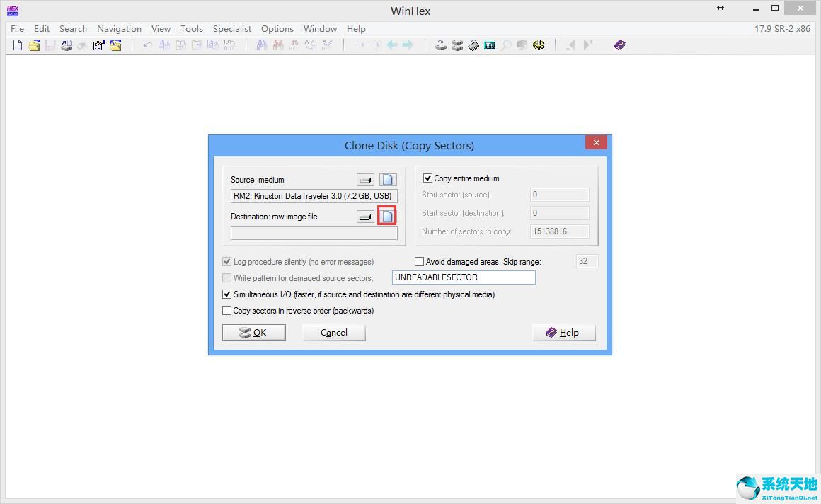The width and height of the screenshot is (821, 504).
Task: Click the Find text binoculars icon
Action: pyautogui.click(x=262, y=45)
